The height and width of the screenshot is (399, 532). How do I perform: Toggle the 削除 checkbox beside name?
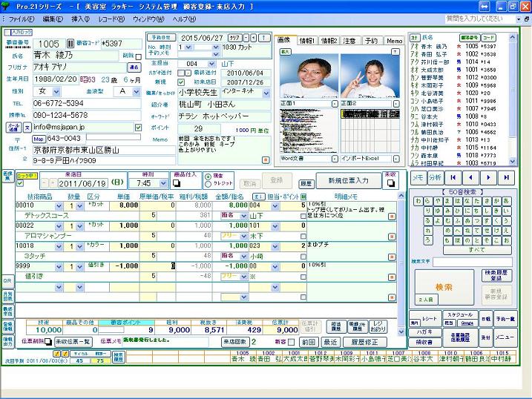(x=138, y=57)
